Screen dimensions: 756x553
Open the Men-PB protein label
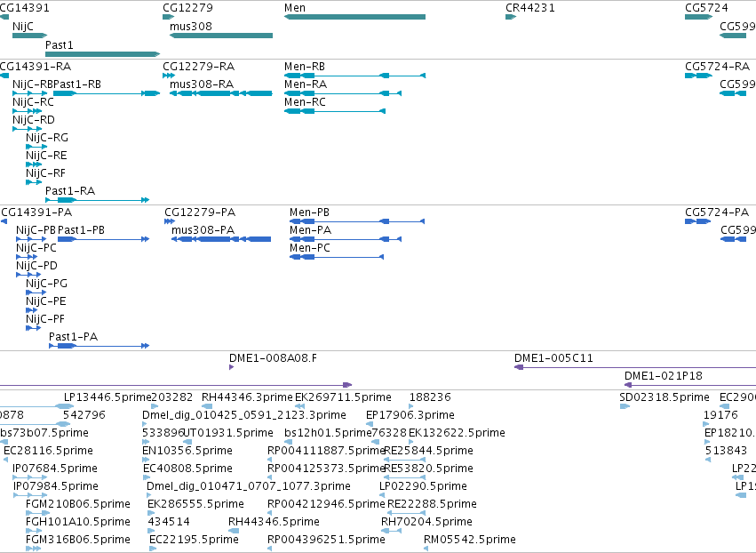pos(309,212)
